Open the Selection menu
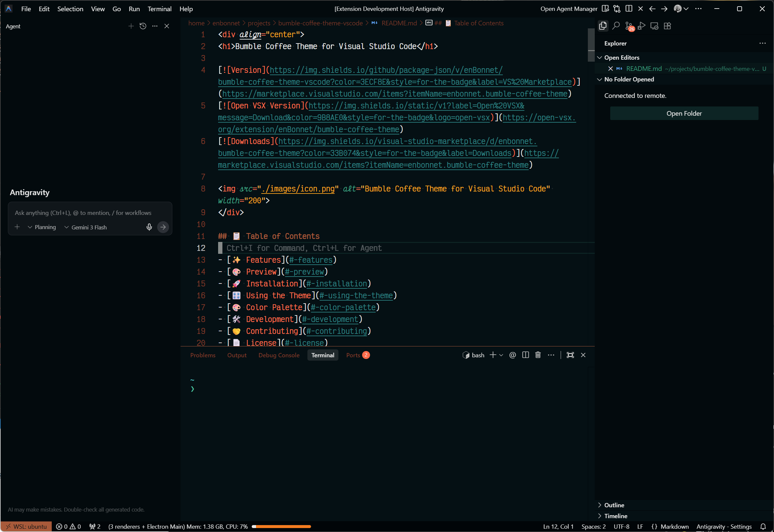This screenshot has width=774, height=532. pos(70,9)
